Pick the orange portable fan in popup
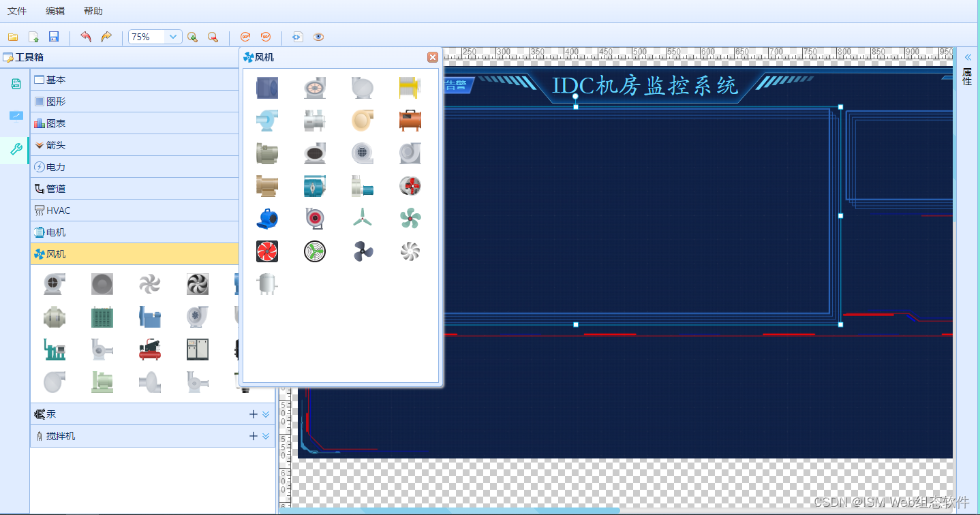The height and width of the screenshot is (515, 980). coord(410,121)
